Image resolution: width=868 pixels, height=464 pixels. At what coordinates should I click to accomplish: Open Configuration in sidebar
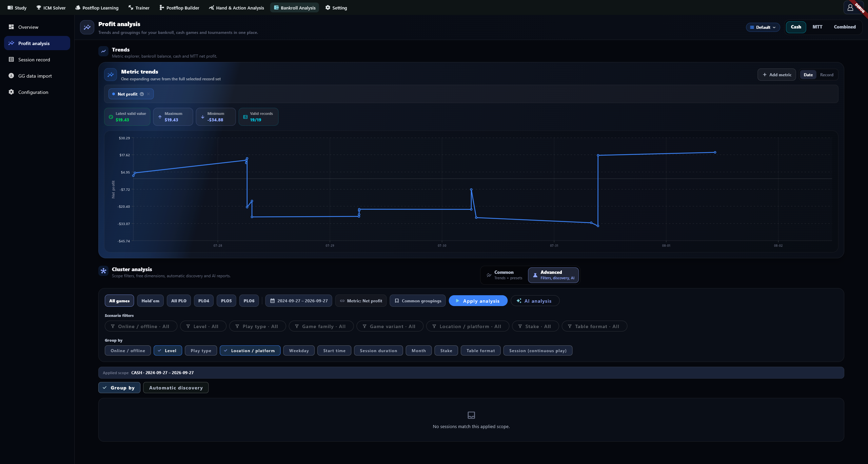coord(37,92)
